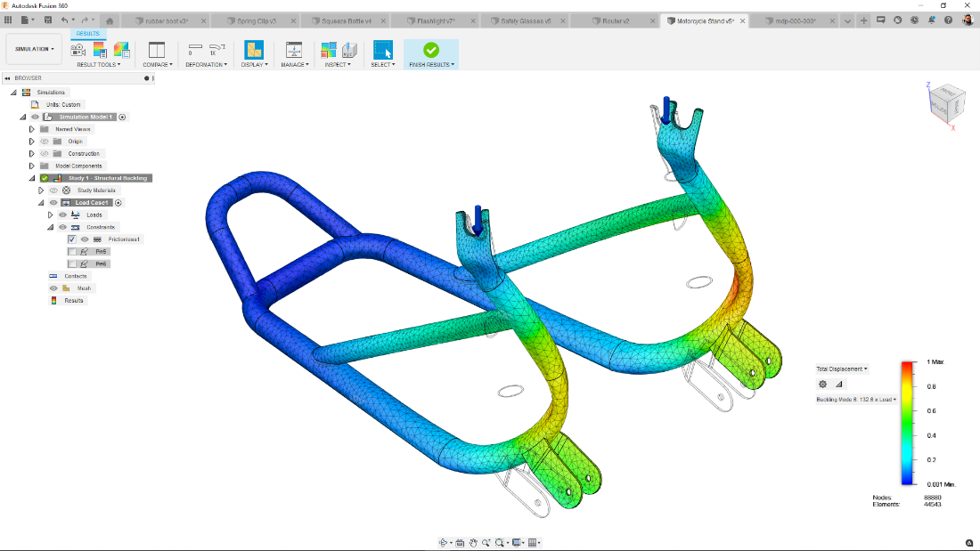The image size is (980, 551).
Task: Open the legend settings gear icon
Action: (822, 384)
